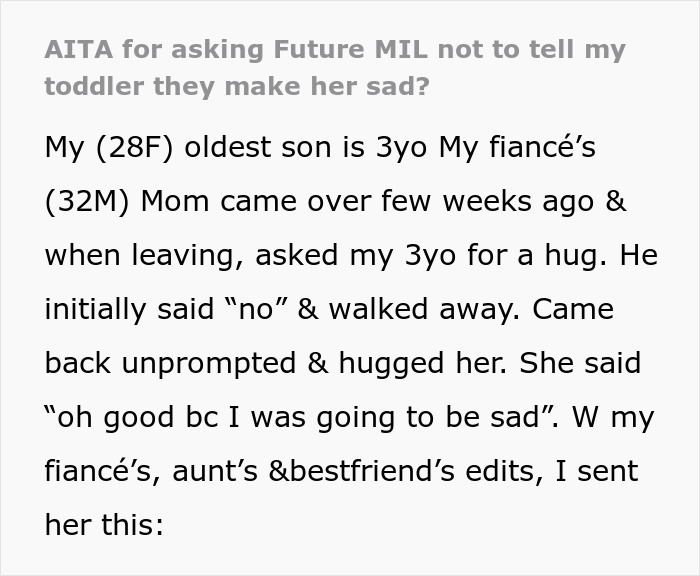The width and height of the screenshot is (700, 576).
Task: Click the text '&bestfriend's edits'
Action: click(402, 471)
